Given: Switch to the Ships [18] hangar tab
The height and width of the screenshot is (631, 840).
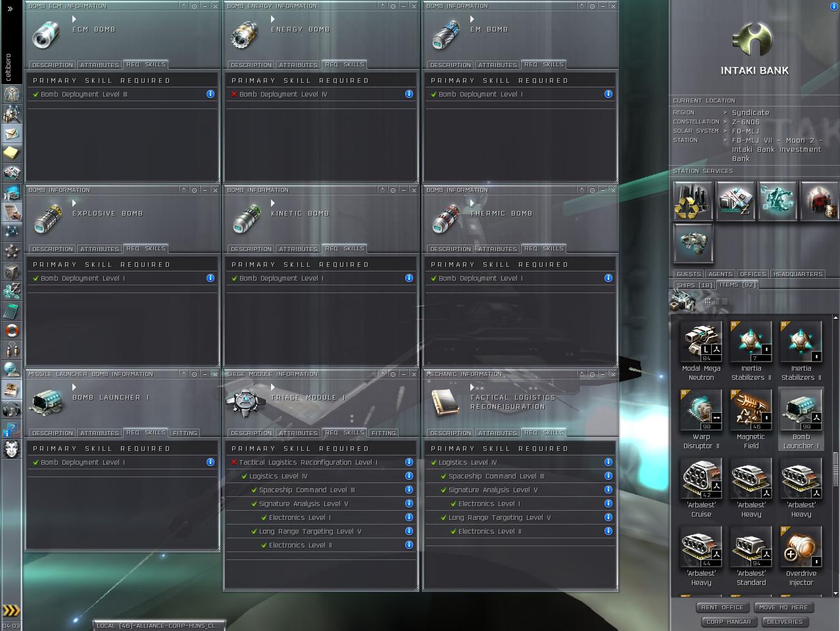Looking at the screenshot, I should pyautogui.click(x=695, y=285).
